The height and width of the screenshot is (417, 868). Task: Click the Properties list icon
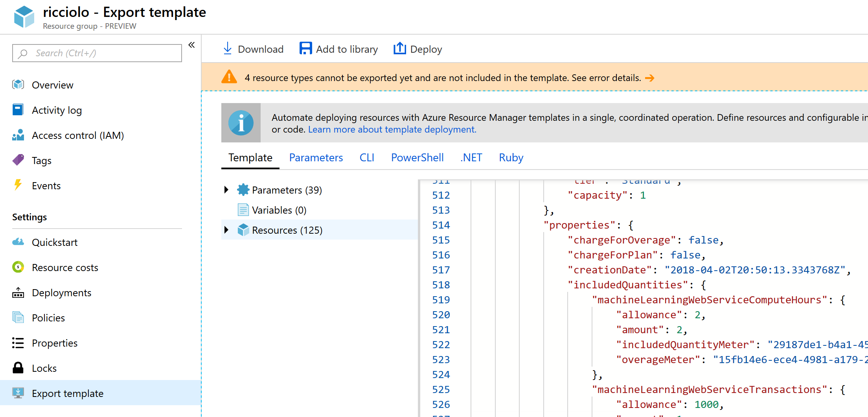pos(18,343)
